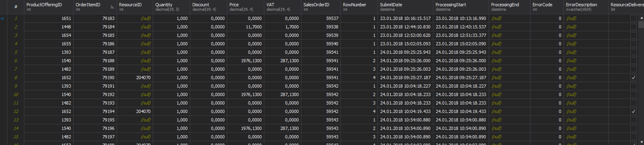
Task: Click the # column header
Action: [16, 7]
